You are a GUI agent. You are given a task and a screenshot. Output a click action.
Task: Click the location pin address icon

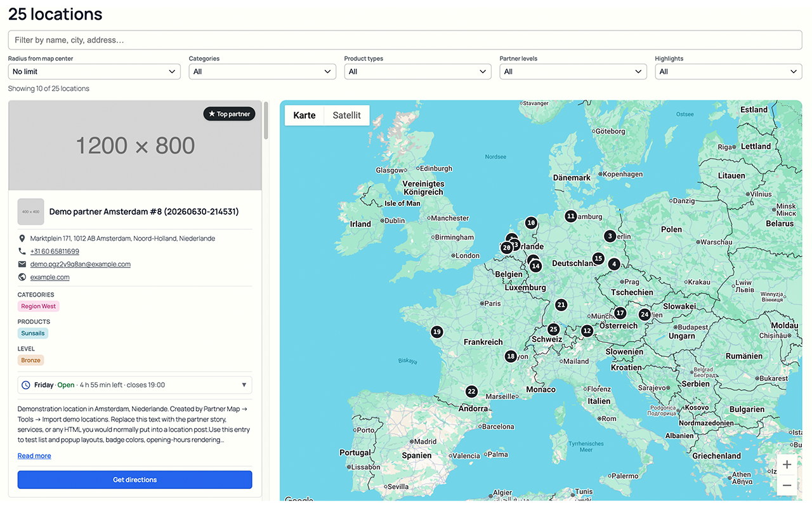coord(22,238)
